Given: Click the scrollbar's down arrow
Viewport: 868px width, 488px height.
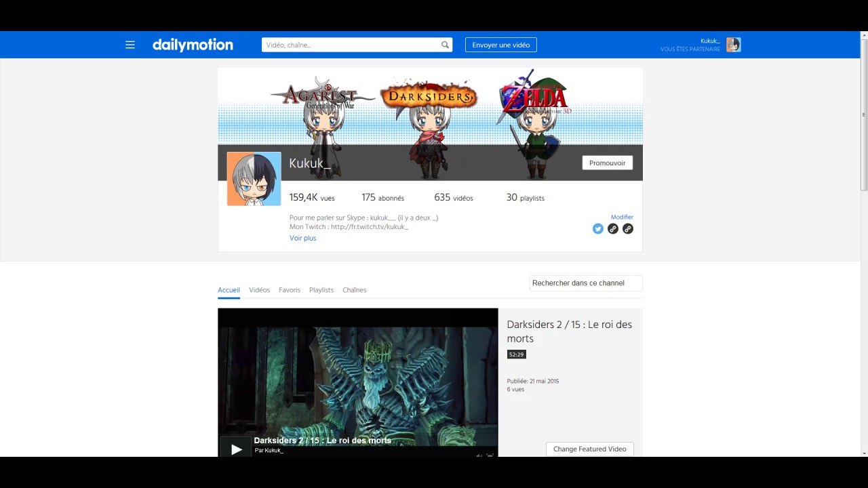Looking at the screenshot, I should [x=864, y=452].
